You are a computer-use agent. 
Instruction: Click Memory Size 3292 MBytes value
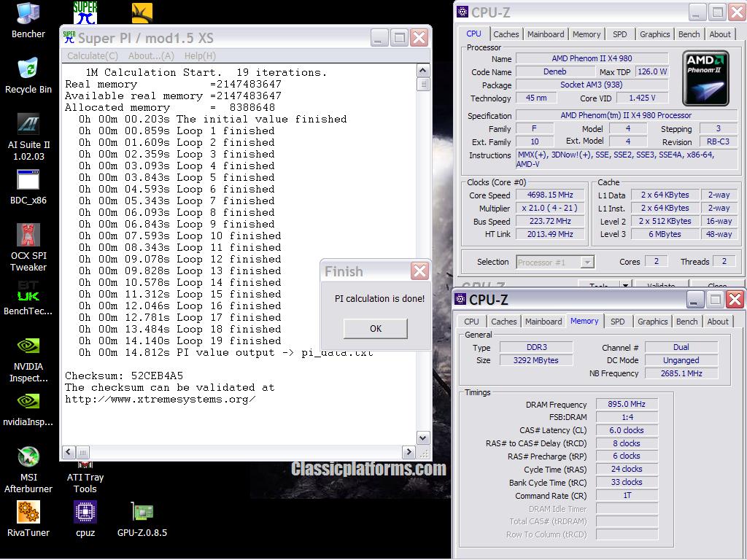click(x=536, y=360)
